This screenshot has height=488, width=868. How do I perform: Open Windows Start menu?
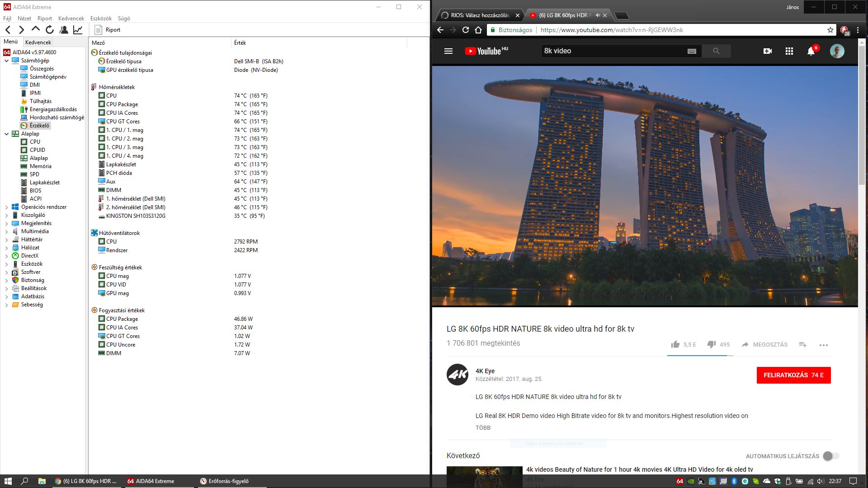point(8,481)
